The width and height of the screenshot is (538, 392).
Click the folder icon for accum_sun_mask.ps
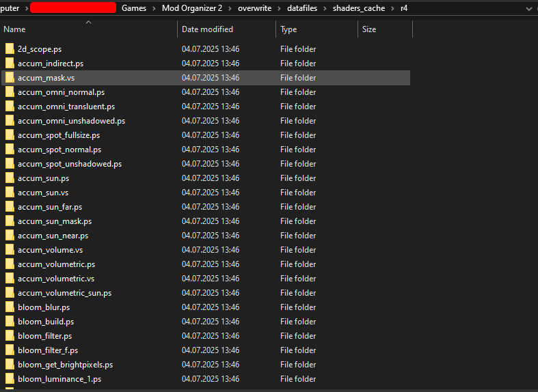(10, 221)
